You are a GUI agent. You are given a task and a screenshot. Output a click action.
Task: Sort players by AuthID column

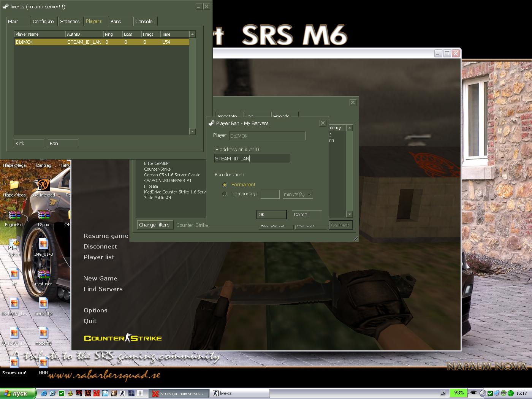(84, 34)
